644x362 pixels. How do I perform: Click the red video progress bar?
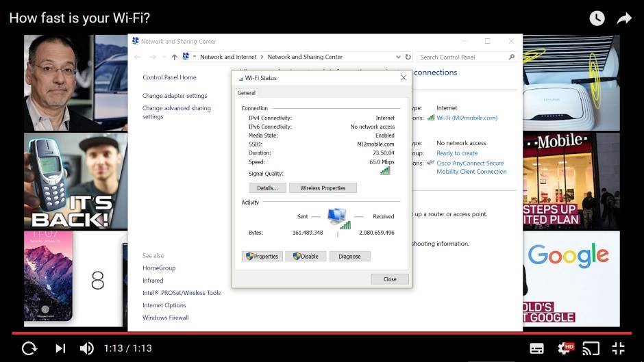pyautogui.click(x=322, y=333)
